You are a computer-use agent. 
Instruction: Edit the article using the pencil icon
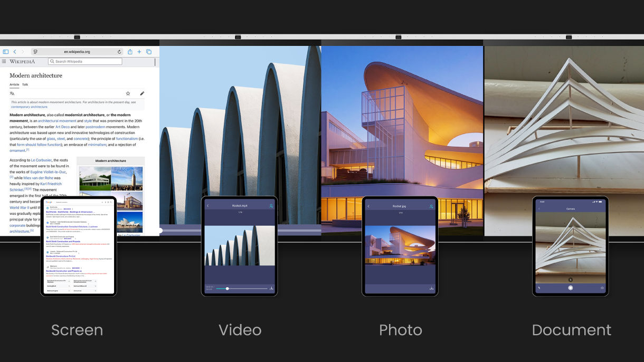pos(143,93)
